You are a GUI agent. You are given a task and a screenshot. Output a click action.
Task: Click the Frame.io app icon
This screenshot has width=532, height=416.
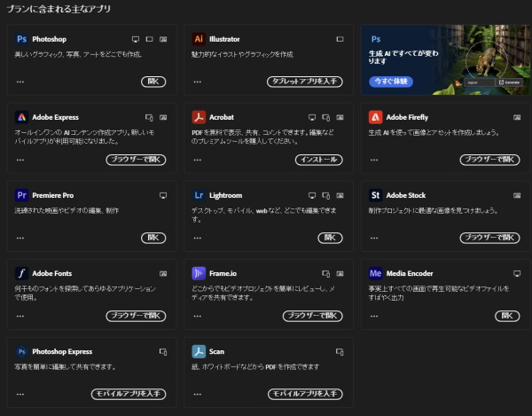click(x=199, y=273)
